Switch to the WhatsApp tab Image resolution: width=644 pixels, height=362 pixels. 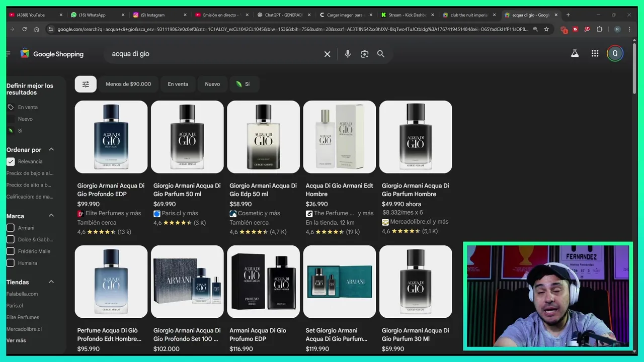pyautogui.click(x=92, y=15)
